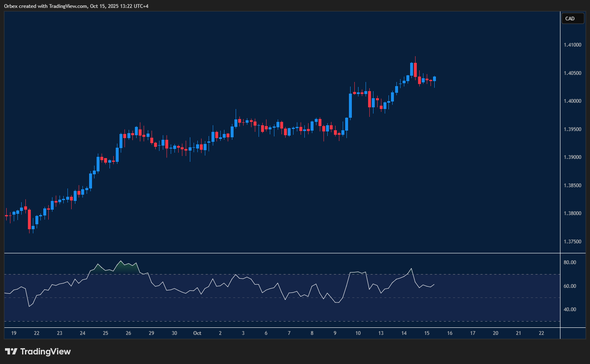The image size is (590, 364).
Task: Select the most recent blue candle
Action: tap(434, 79)
